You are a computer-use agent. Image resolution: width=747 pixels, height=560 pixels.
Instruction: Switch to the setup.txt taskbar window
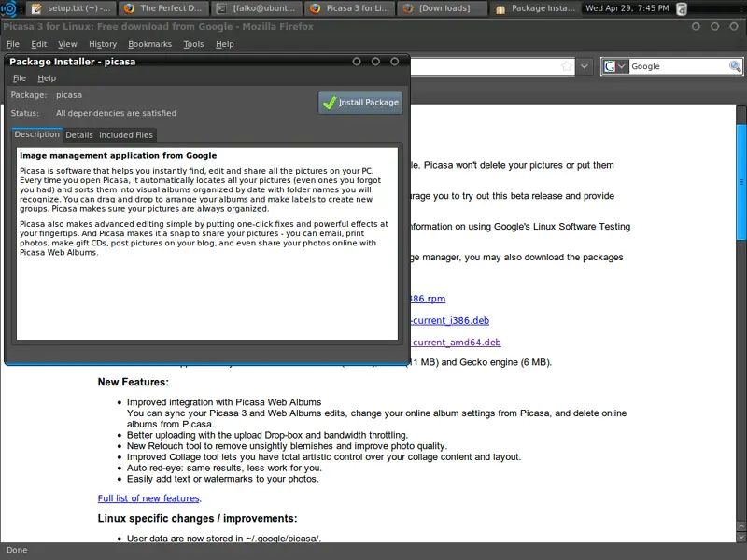click(x=72, y=8)
